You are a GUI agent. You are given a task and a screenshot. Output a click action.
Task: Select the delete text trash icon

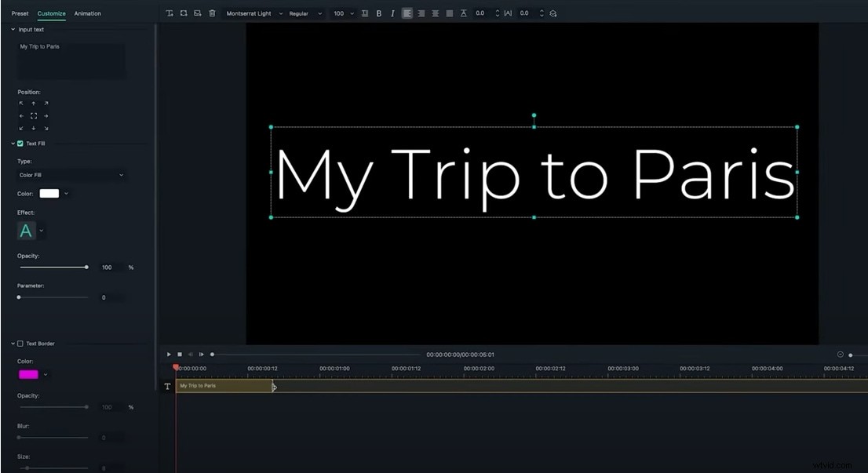(x=212, y=13)
